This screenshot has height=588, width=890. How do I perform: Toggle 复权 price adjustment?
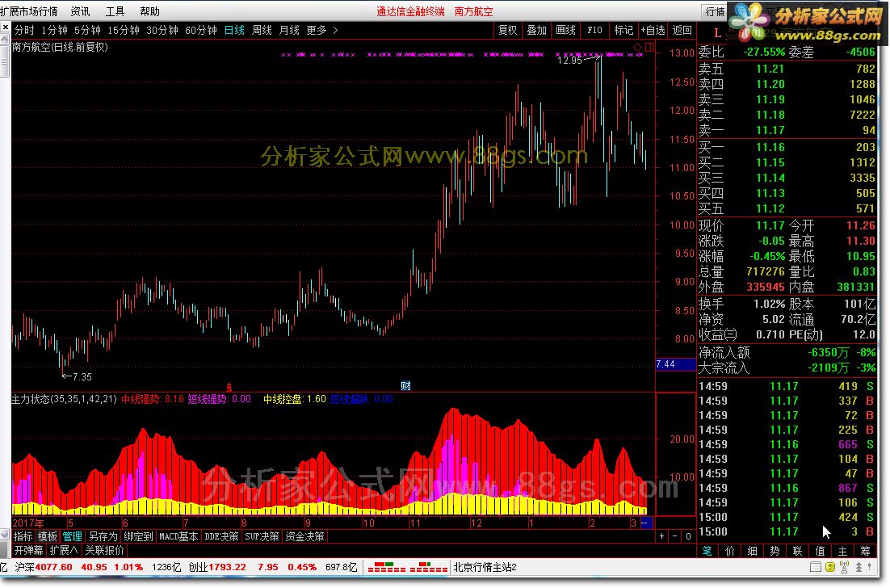tap(507, 30)
